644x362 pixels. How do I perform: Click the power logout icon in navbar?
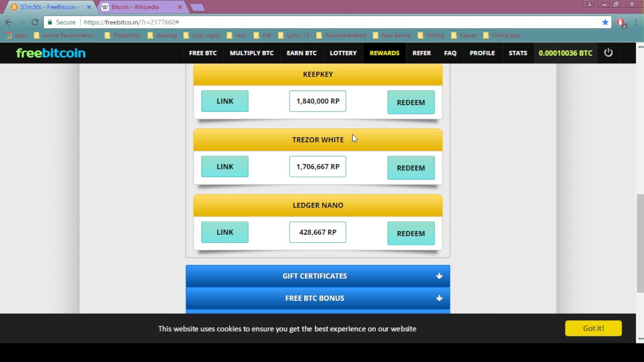click(608, 53)
